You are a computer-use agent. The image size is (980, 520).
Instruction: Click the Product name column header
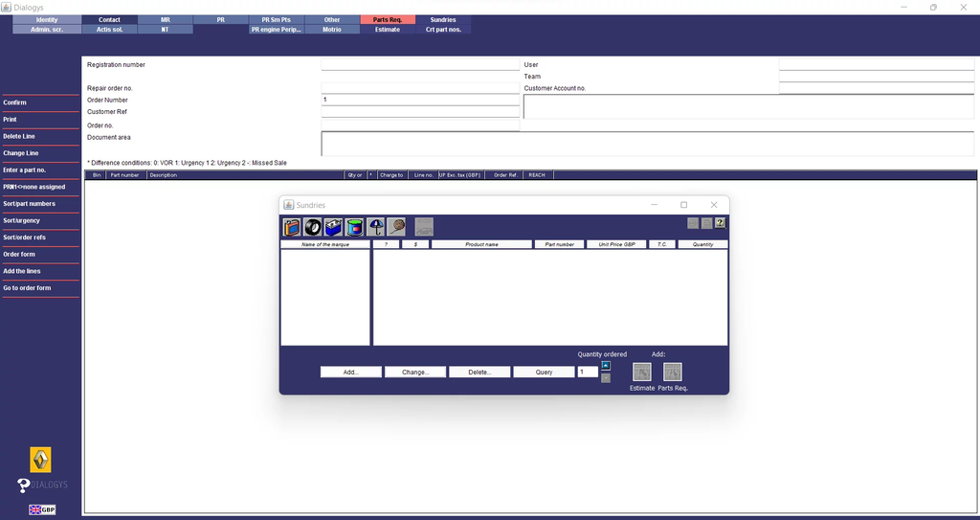(481, 244)
